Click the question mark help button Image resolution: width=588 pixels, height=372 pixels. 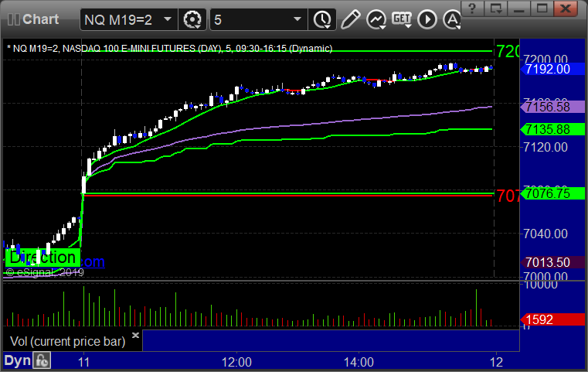coord(472,9)
